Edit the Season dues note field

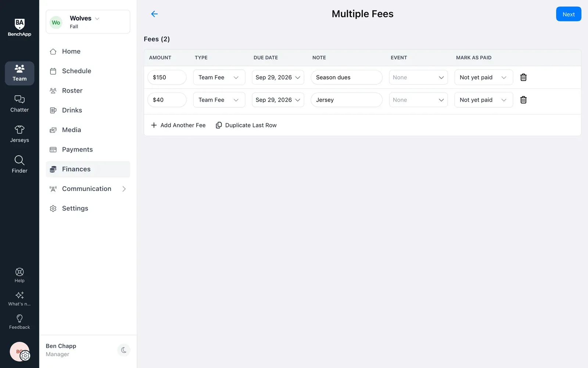tap(347, 77)
